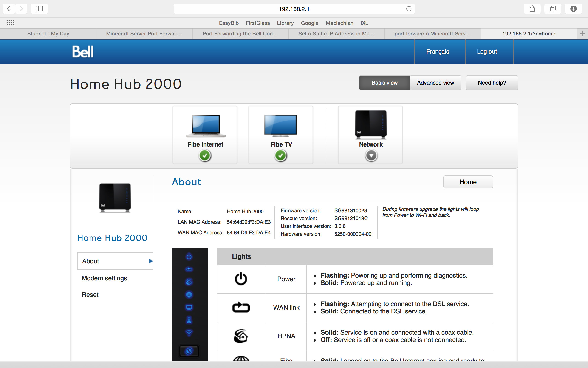Expand the Network gray arrow indicator
Image resolution: width=588 pixels, height=368 pixels.
click(371, 155)
